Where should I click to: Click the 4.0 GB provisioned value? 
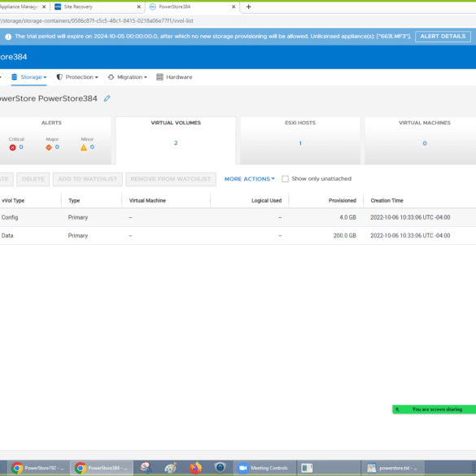[348, 217]
